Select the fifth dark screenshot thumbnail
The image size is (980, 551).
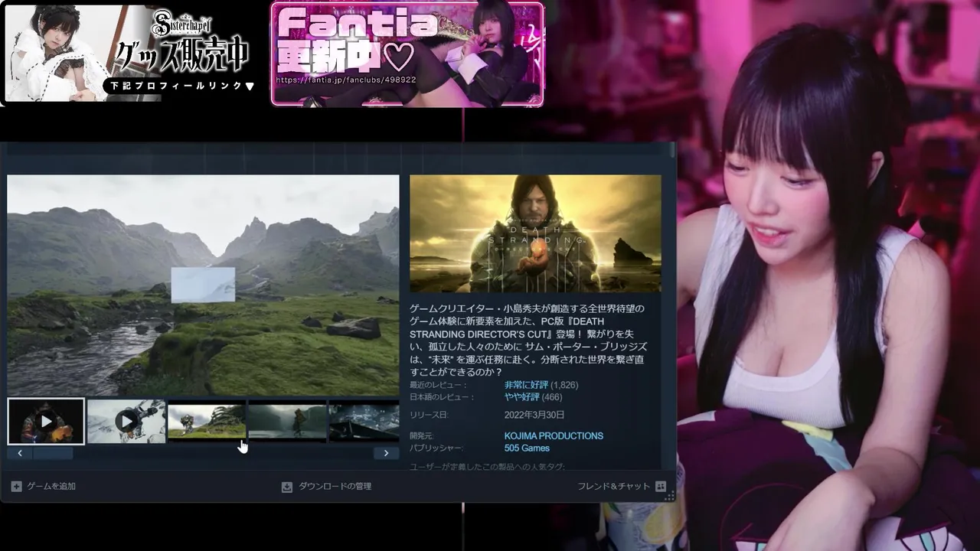pos(364,421)
